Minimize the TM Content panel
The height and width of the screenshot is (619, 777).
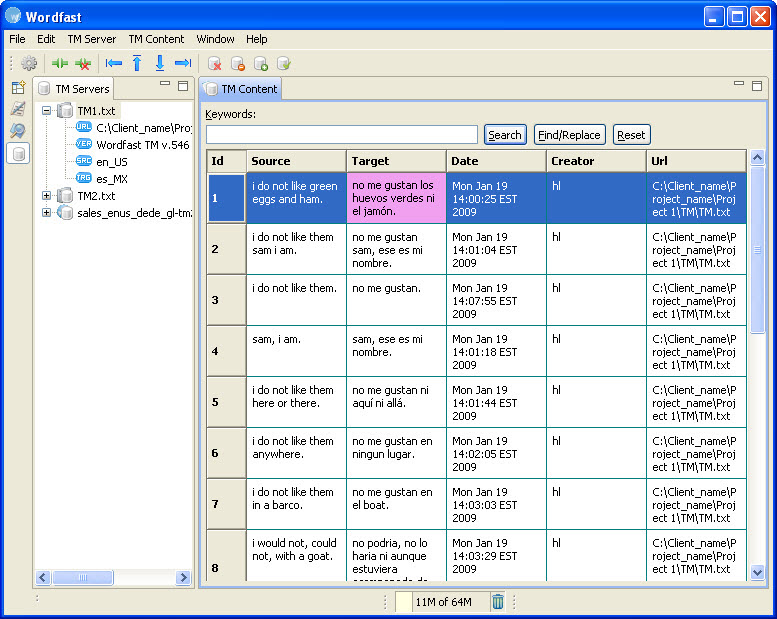tap(739, 84)
